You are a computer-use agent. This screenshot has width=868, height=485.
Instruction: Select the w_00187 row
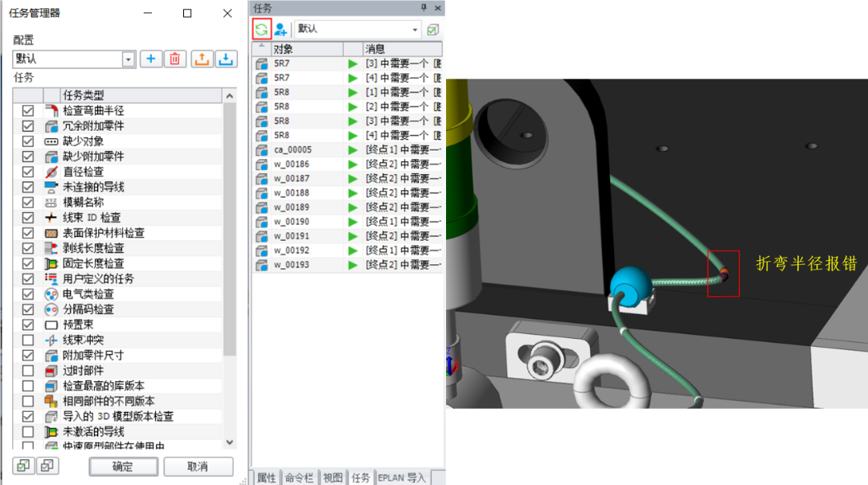click(348, 178)
